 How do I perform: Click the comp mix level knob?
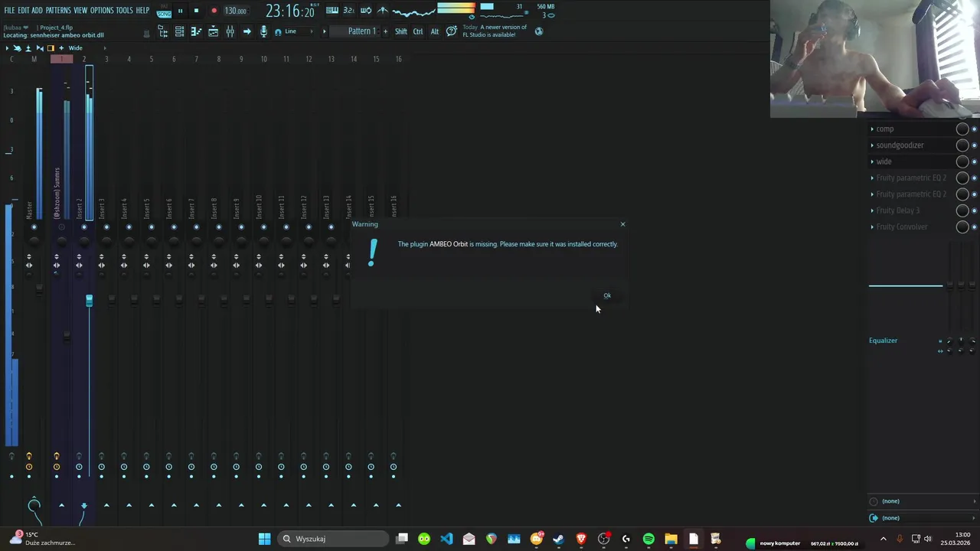pos(962,129)
